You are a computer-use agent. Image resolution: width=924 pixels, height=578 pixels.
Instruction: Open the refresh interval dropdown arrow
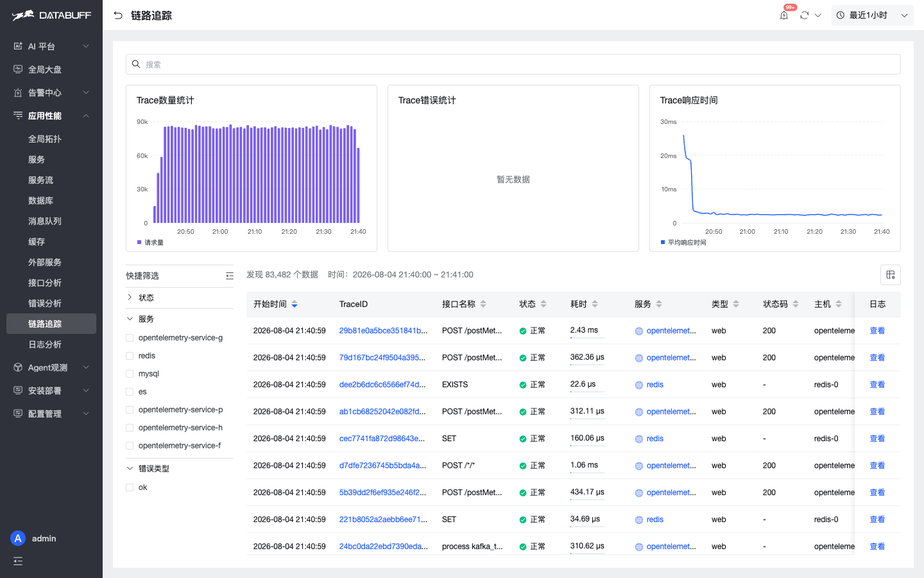point(818,15)
